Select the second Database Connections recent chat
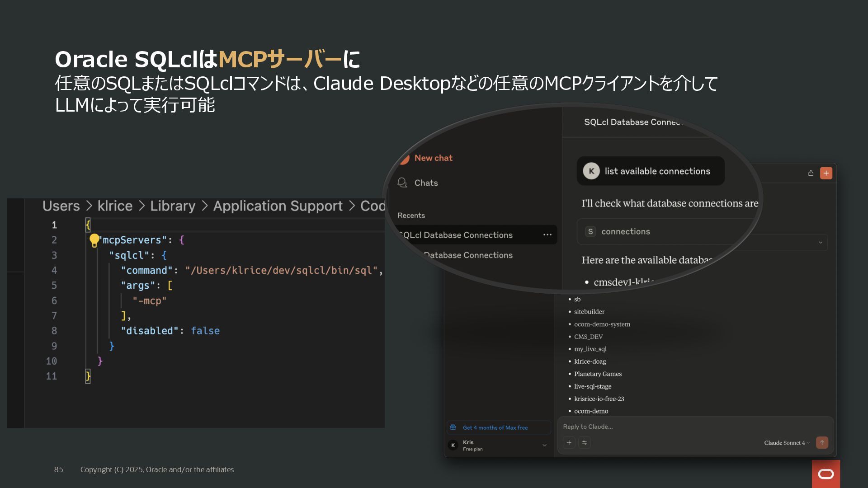The height and width of the screenshot is (488, 868). pos(468,255)
